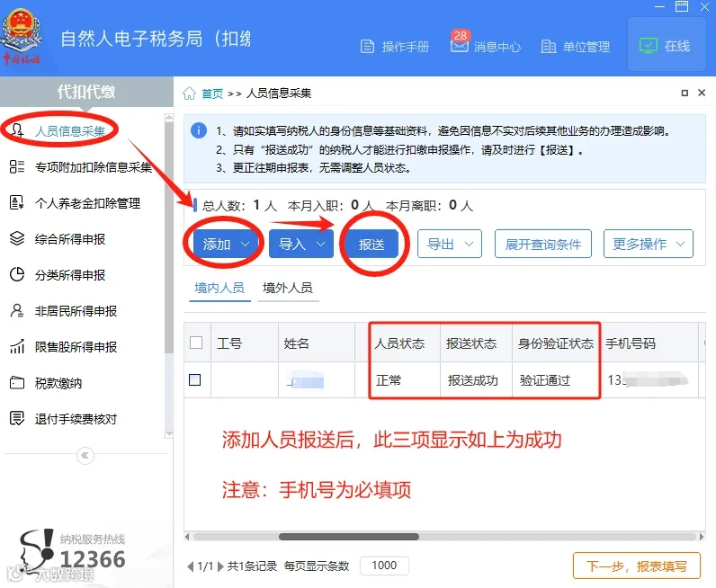The height and width of the screenshot is (588, 716).
Task: Click 单位管理 text in header
Action: 586,47
